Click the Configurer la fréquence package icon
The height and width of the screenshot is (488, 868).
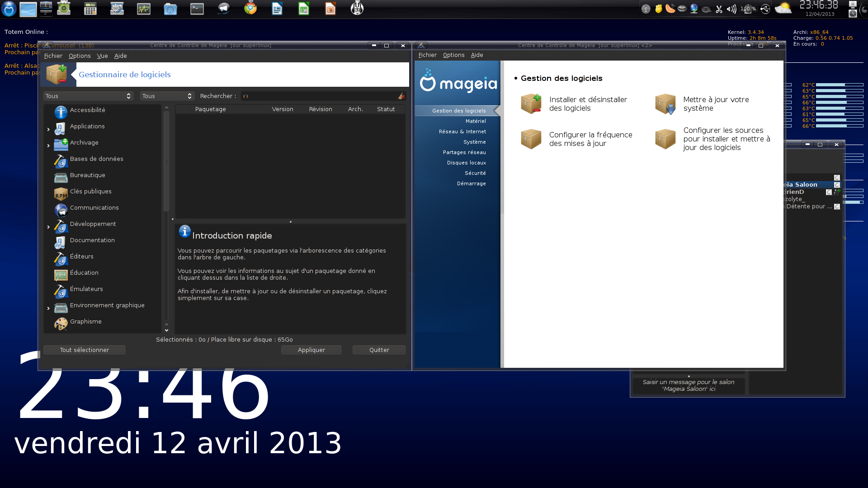point(531,139)
